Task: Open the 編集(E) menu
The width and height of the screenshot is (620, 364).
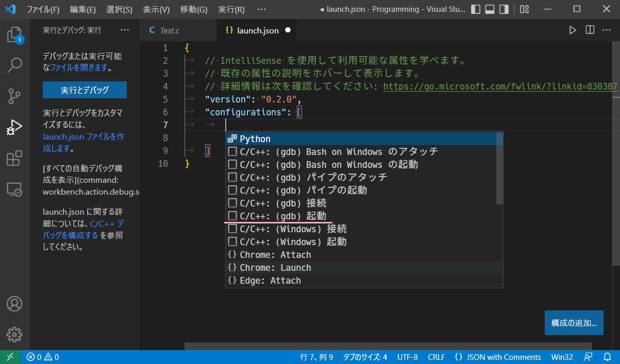Action: pyautogui.click(x=83, y=9)
